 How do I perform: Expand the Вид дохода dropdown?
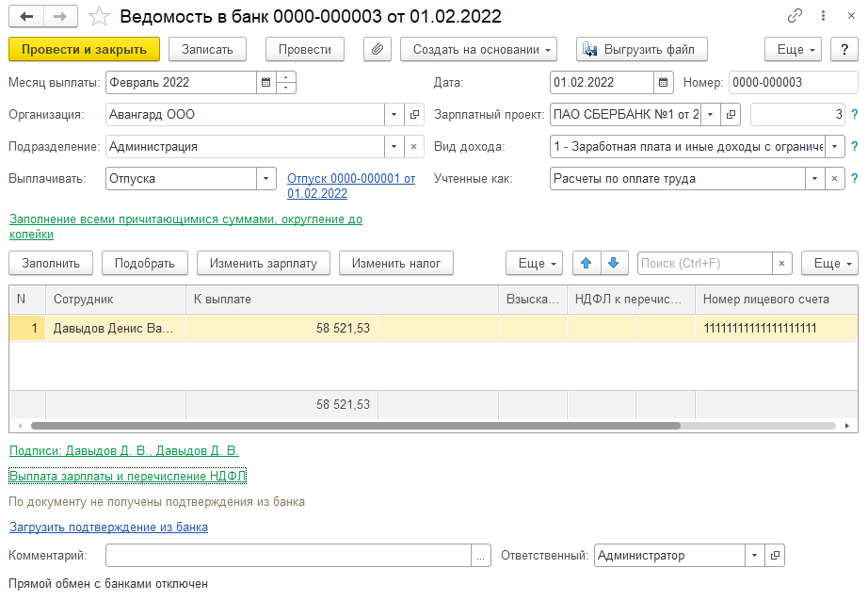(835, 147)
